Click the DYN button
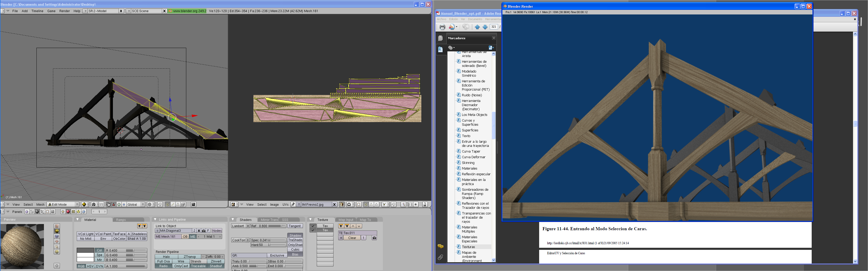 pyautogui.click(x=99, y=266)
